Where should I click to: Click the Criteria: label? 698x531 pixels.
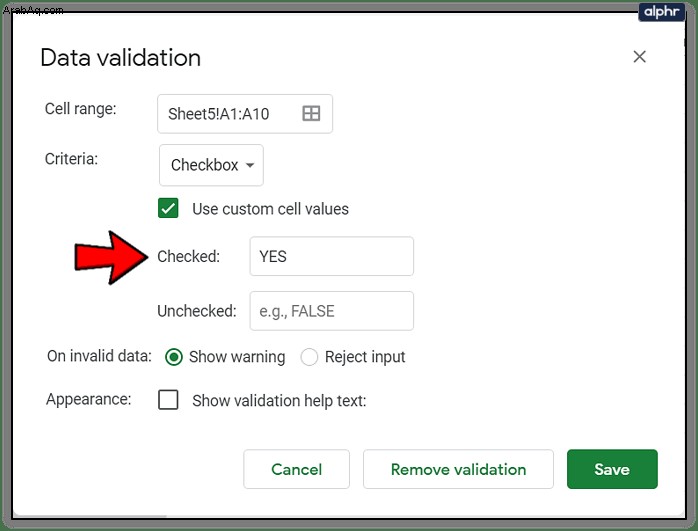click(x=71, y=158)
